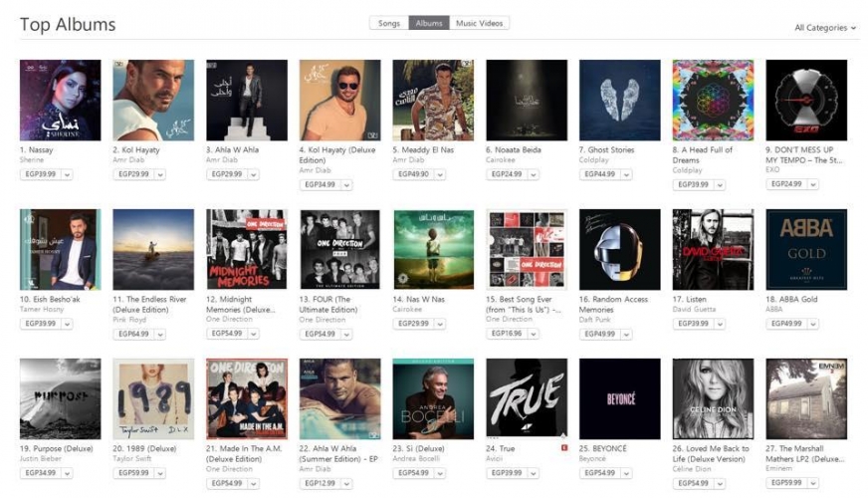Expand price options arrow for Listen album
Screen dimensions: 868x498
[720, 324]
